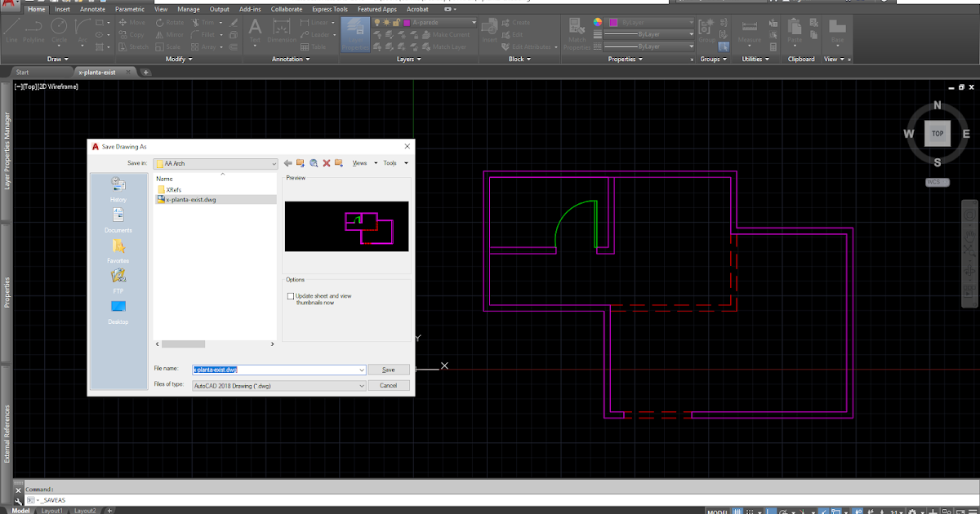Expand the Files of type dropdown
Screen dimensions: 980x514
[x=362, y=384]
